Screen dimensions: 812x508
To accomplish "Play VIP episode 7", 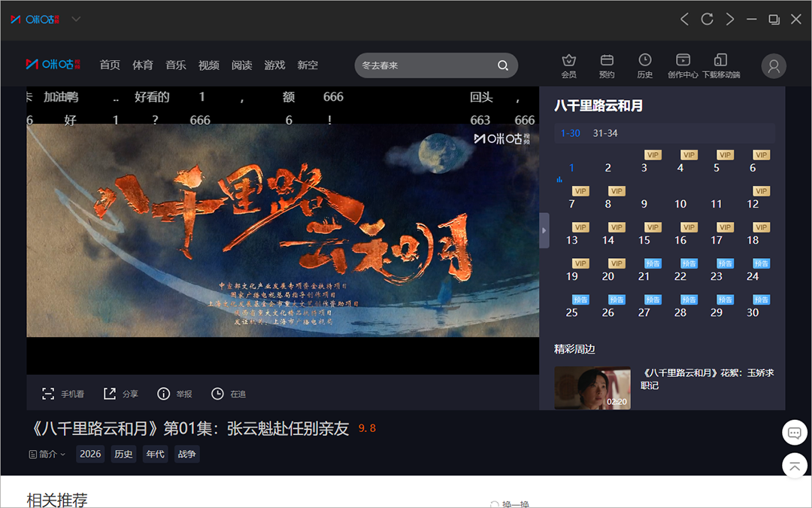I will point(571,204).
